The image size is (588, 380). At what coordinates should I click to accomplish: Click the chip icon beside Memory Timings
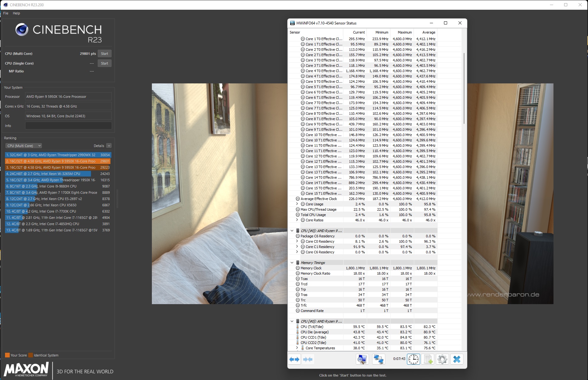point(297,263)
